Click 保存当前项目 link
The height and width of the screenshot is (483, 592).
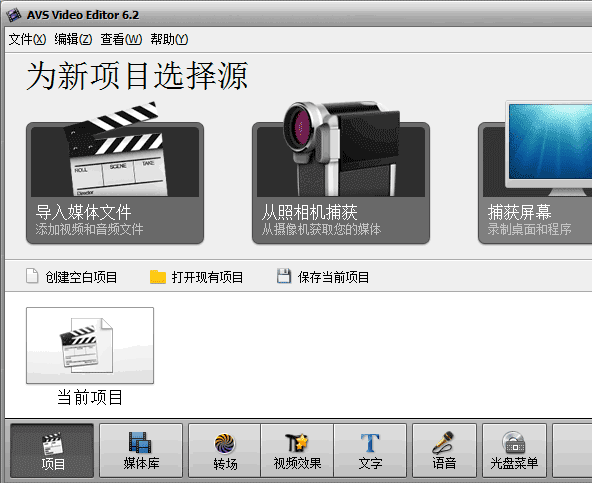333,277
